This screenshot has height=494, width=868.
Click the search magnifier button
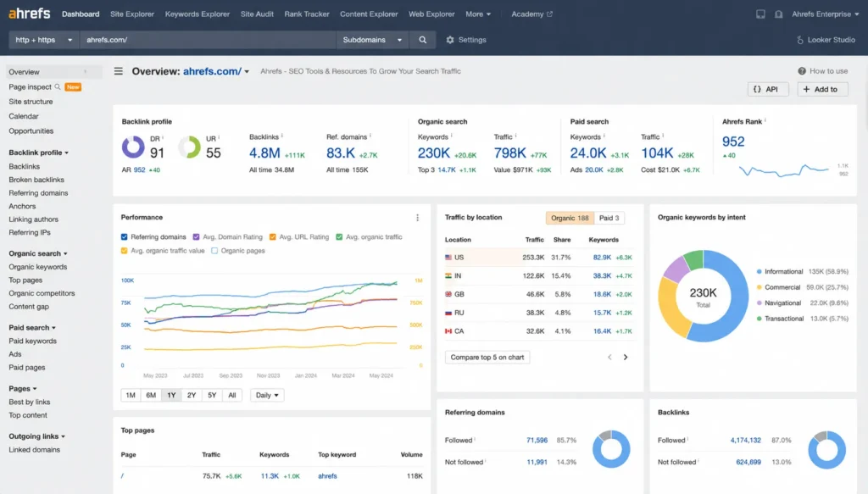click(422, 40)
